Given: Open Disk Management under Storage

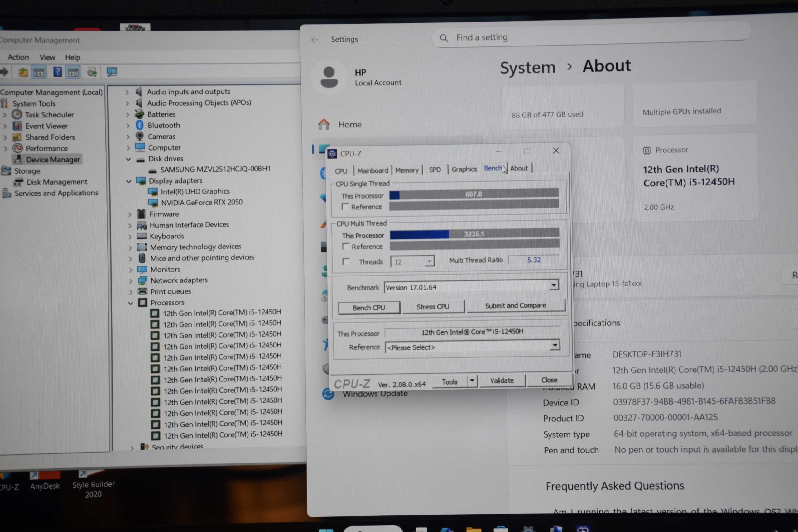Looking at the screenshot, I should coord(57,182).
